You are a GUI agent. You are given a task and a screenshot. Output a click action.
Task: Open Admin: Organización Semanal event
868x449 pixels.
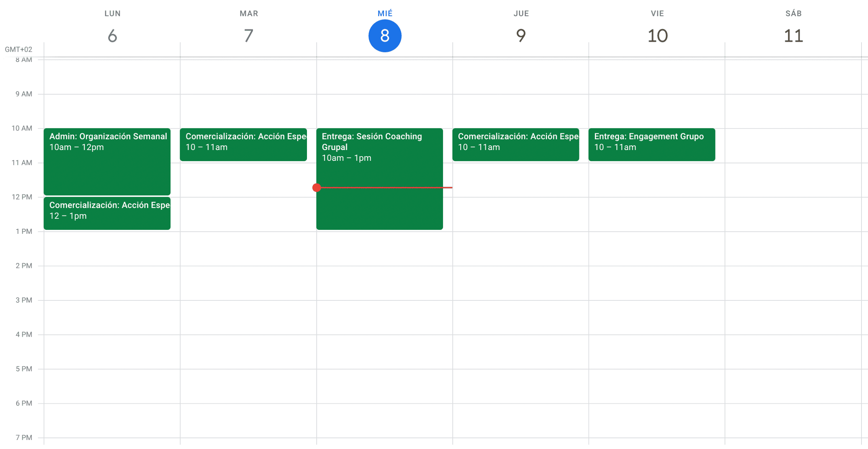(x=107, y=162)
